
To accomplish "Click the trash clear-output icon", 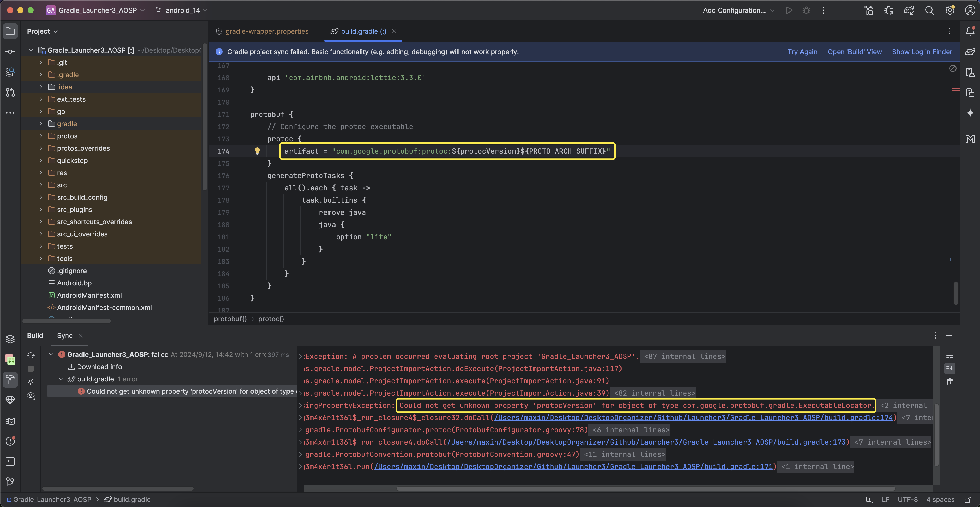I will click(950, 382).
